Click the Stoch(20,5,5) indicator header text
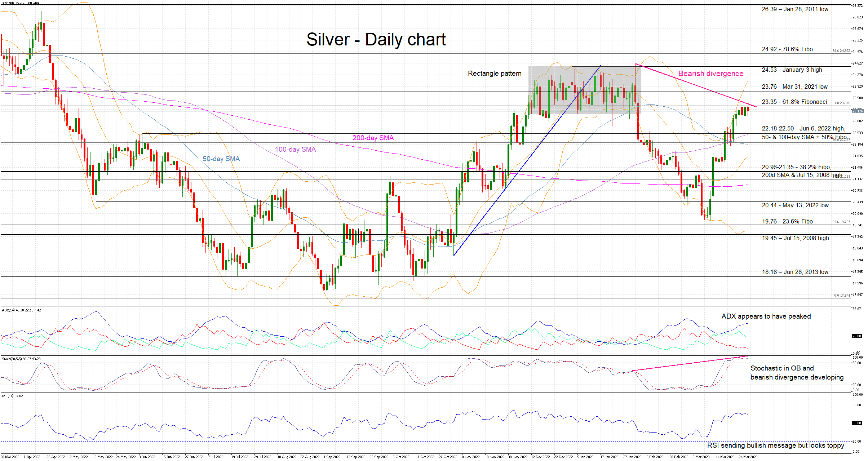This screenshot has height=461, width=868. click(x=21, y=359)
